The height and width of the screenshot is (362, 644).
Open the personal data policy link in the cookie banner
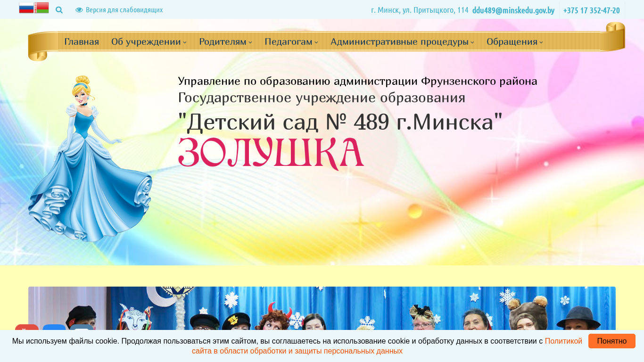pyautogui.click(x=387, y=346)
